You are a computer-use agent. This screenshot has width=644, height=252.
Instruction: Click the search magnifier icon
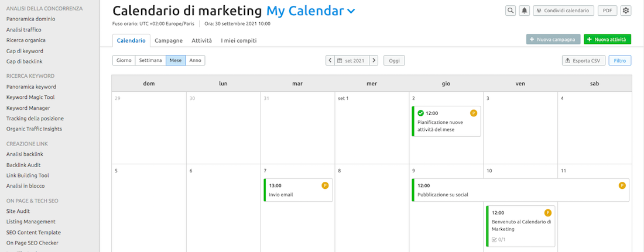pyautogui.click(x=511, y=11)
